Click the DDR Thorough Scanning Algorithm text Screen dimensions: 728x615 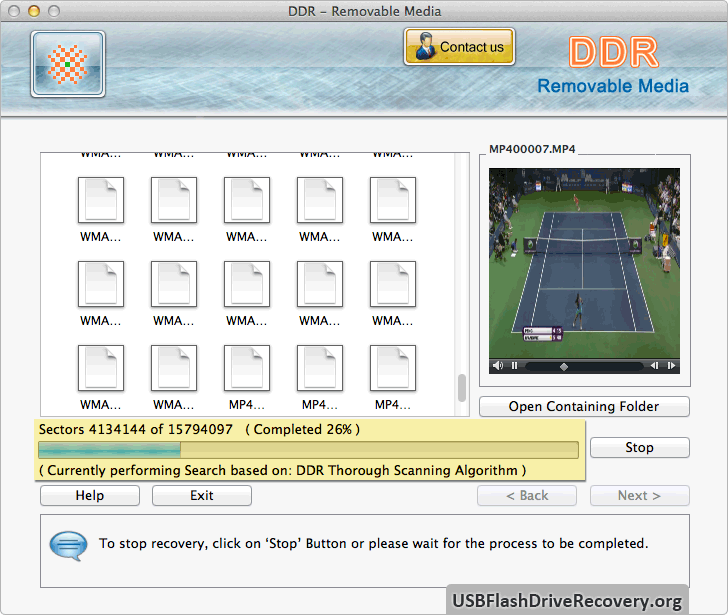(x=407, y=470)
